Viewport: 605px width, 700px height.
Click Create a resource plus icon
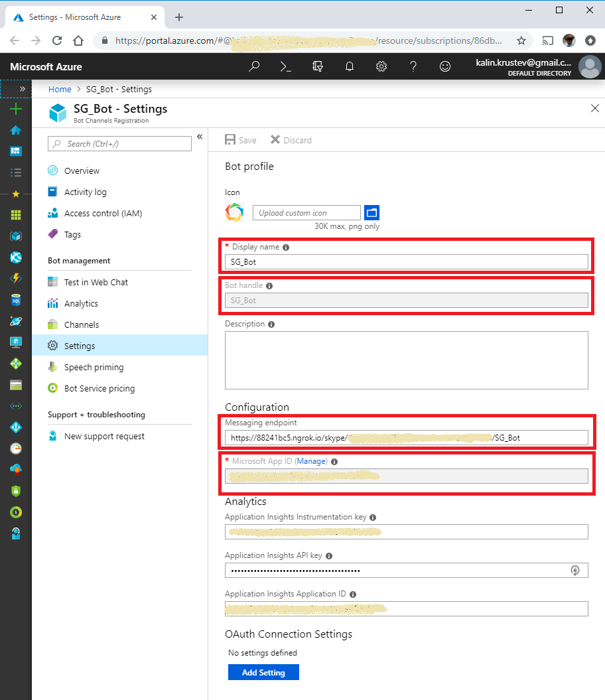point(16,109)
